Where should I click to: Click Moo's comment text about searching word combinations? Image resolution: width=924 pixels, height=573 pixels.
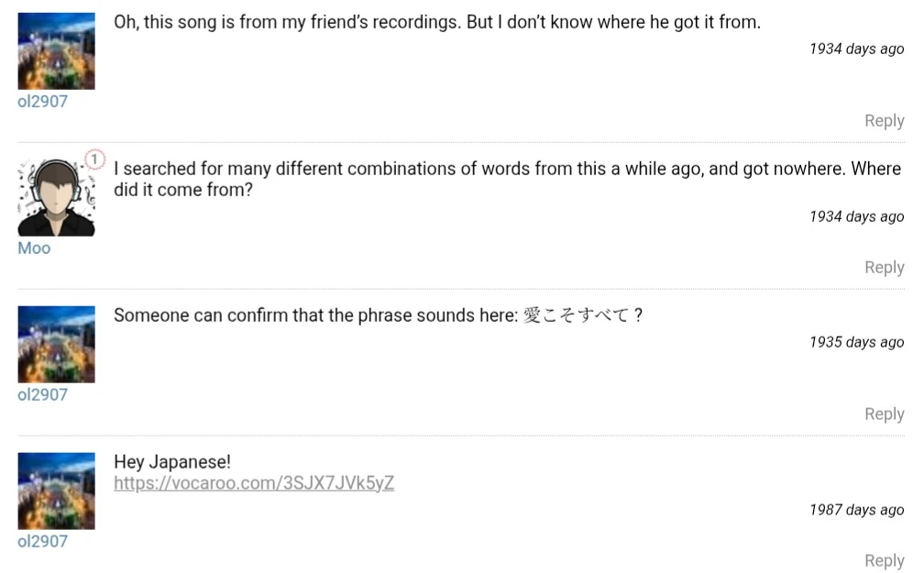tap(504, 170)
